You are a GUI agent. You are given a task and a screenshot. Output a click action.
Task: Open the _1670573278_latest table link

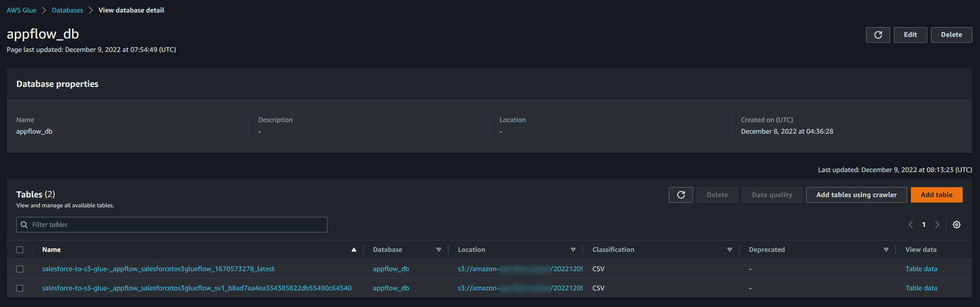(x=158, y=269)
